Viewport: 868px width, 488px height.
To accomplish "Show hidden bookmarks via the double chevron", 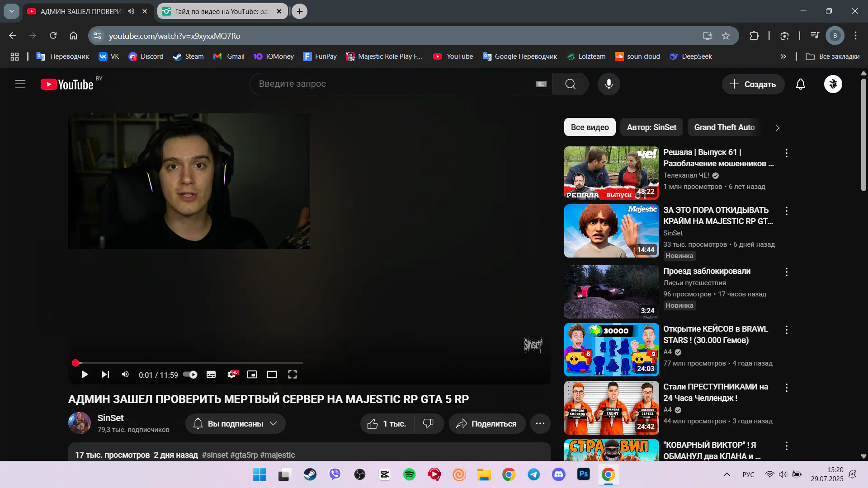I will (783, 56).
